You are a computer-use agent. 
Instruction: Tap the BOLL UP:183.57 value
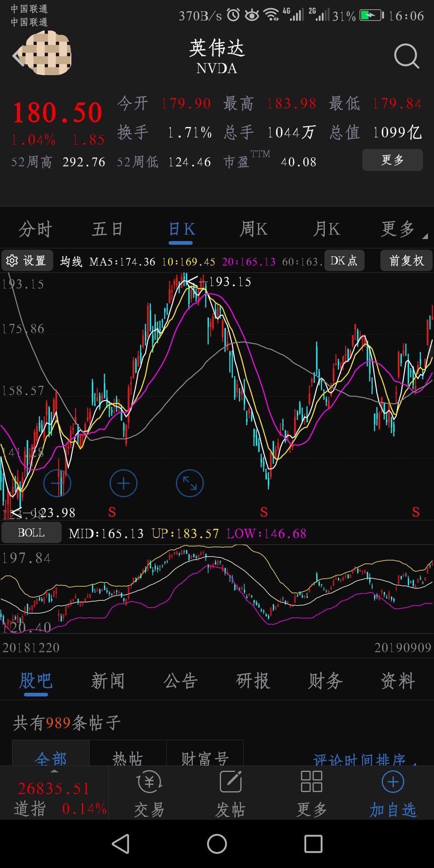[185, 533]
